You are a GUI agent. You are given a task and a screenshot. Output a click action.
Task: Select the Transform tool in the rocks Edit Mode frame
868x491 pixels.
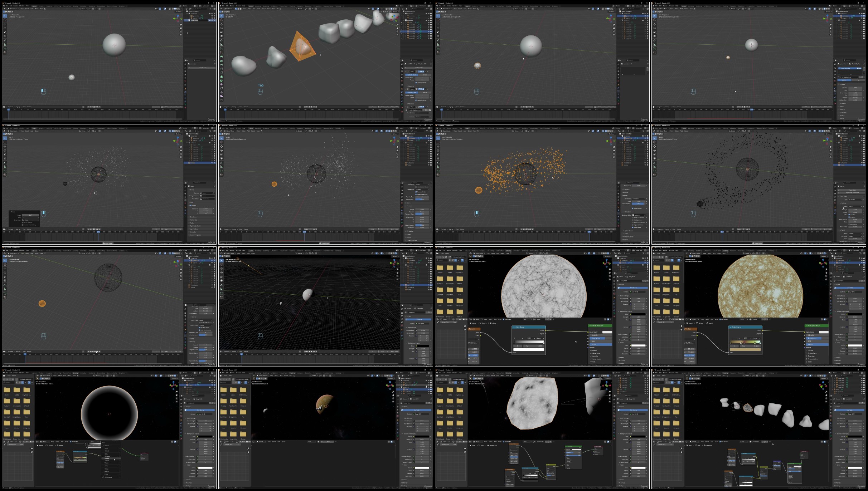tap(222, 36)
